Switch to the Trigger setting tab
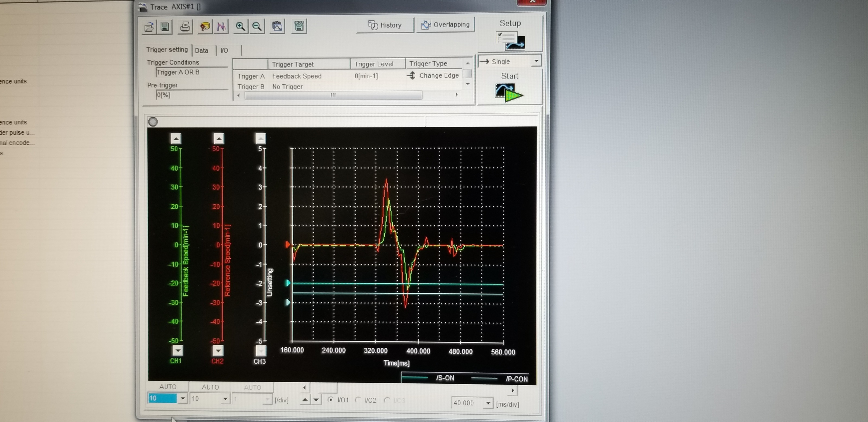The height and width of the screenshot is (422, 868). coord(167,50)
